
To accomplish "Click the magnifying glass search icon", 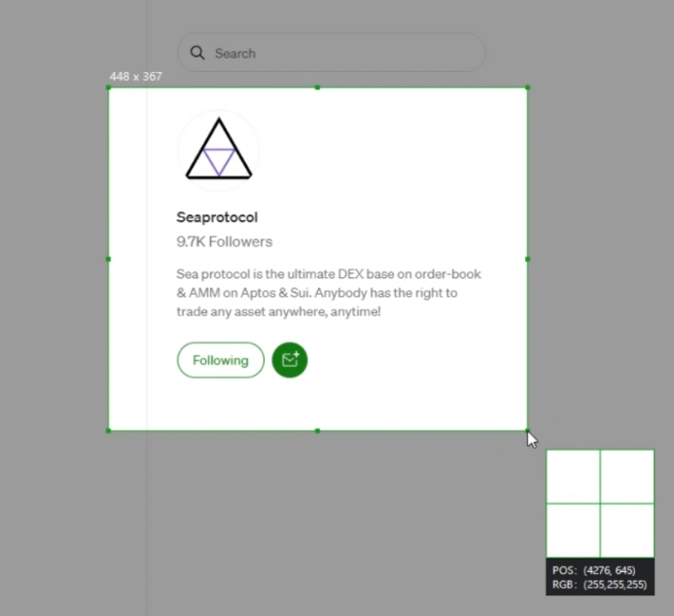I will (x=197, y=53).
